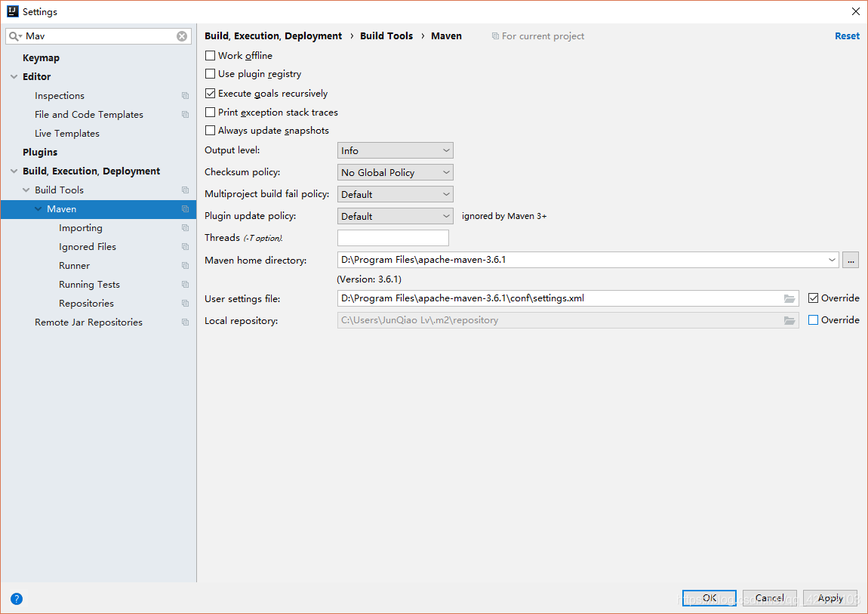The height and width of the screenshot is (614, 868).
Task: Select Keymap in the settings tree
Action: coord(41,57)
